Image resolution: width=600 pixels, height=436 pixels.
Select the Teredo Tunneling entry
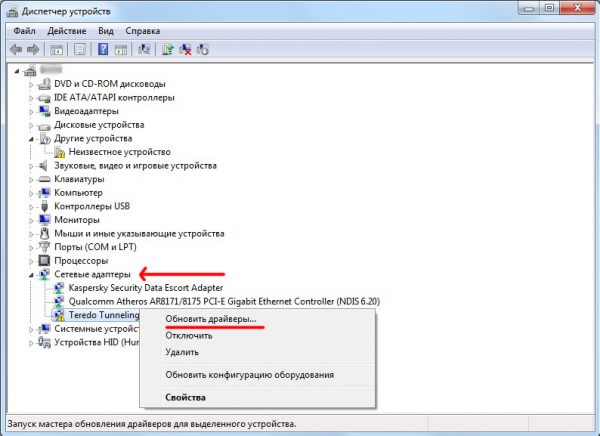click(104, 315)
